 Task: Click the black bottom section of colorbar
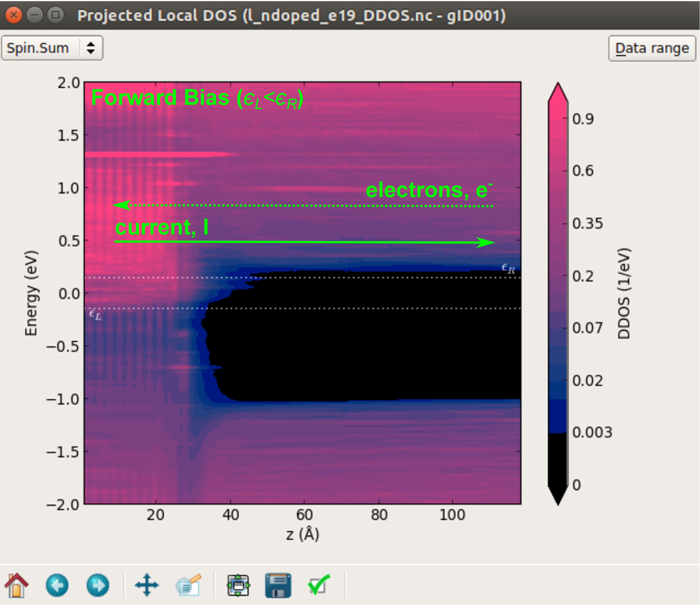click(558, 460)
